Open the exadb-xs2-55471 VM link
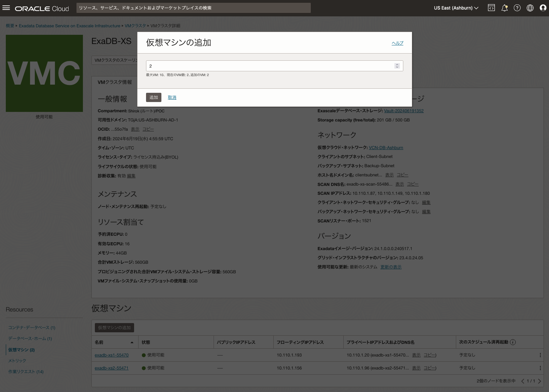The width and height of the screenshot is (549, 392). (112, 368)
